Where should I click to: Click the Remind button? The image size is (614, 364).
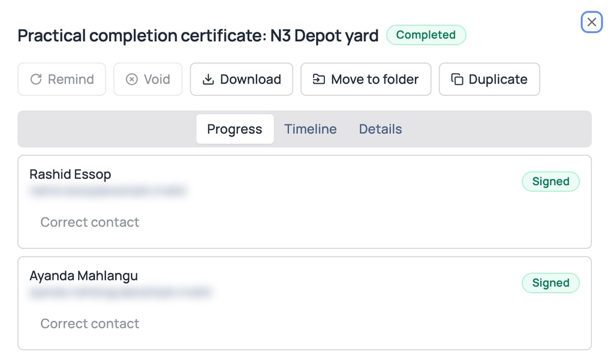[62, 79]
